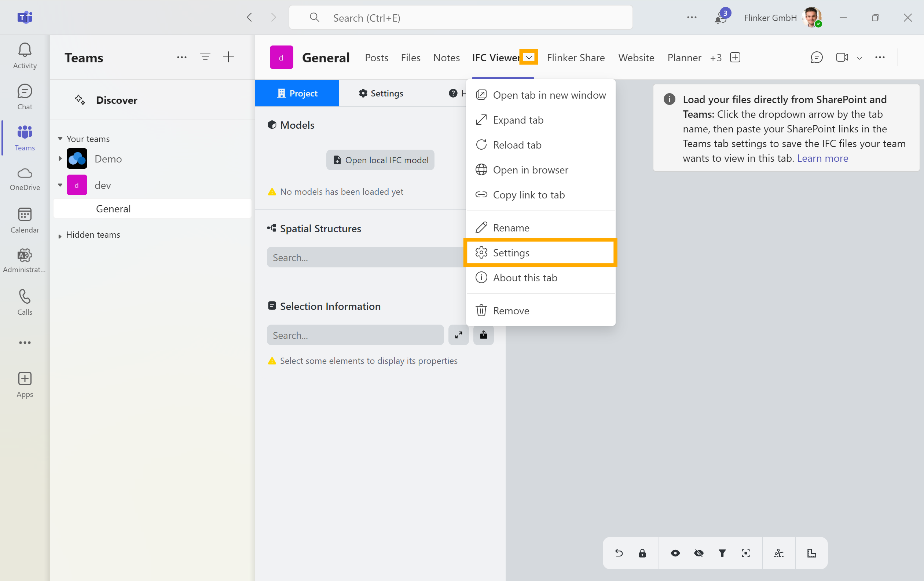Open the Calendar app
Viewport: 924px width, 581px height.
[25, 220]
